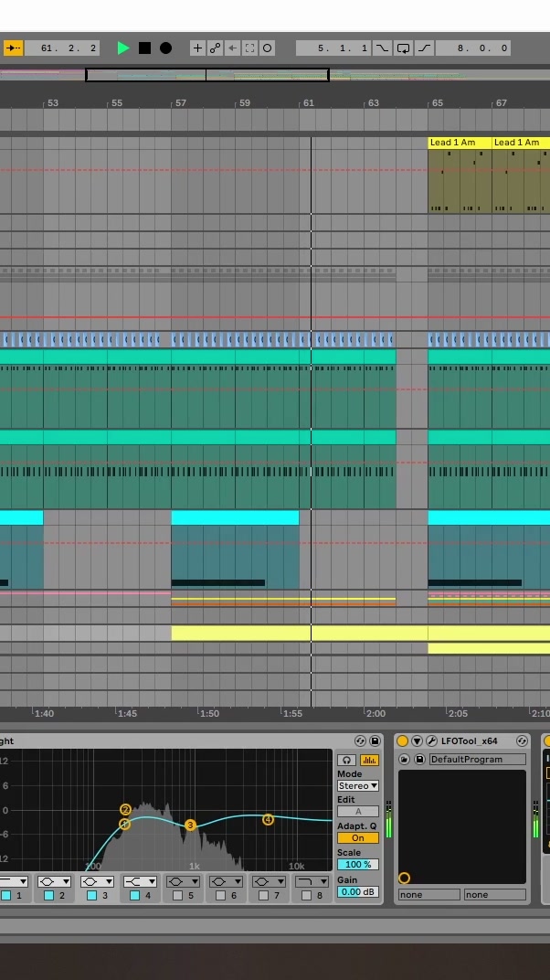Click LFOTool hot-swap icon
Viewport: 550px width, 980px height.
522,740
